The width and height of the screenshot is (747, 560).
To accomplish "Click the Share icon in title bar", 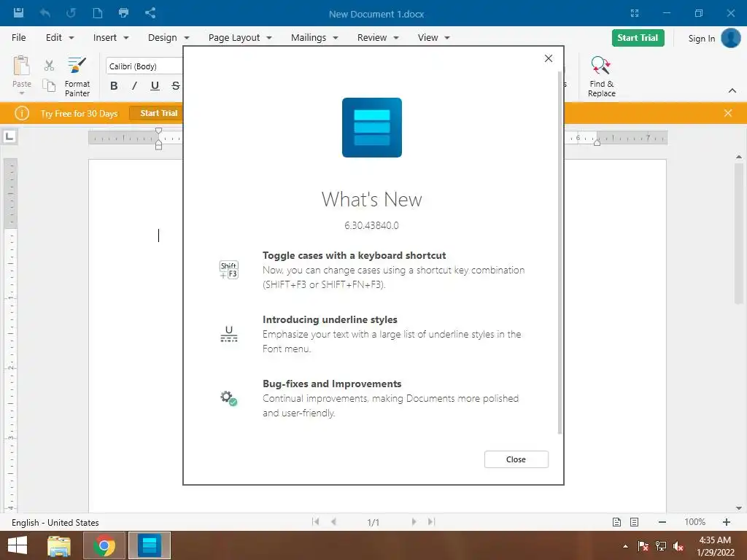I will pyautogui.click(x=150, y=13).
